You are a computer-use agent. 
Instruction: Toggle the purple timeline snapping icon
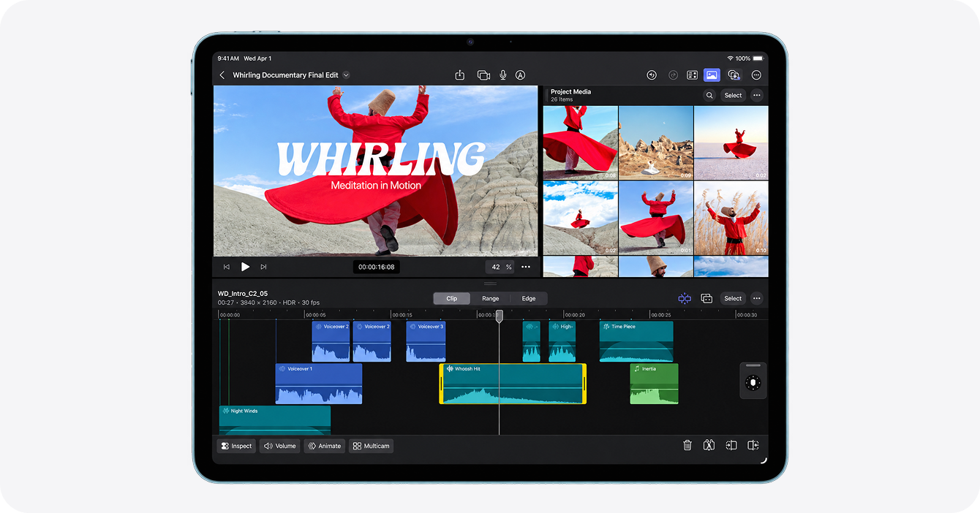pos(685,298)
